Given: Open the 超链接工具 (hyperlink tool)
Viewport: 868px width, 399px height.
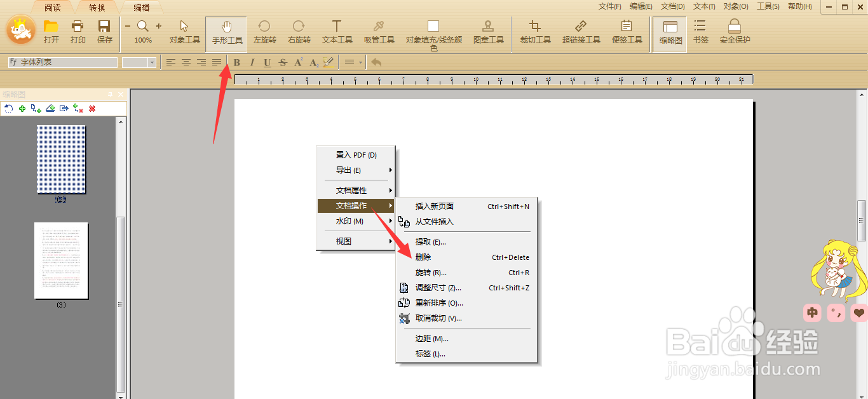Looking at the screenshot, I should point(580,33).
